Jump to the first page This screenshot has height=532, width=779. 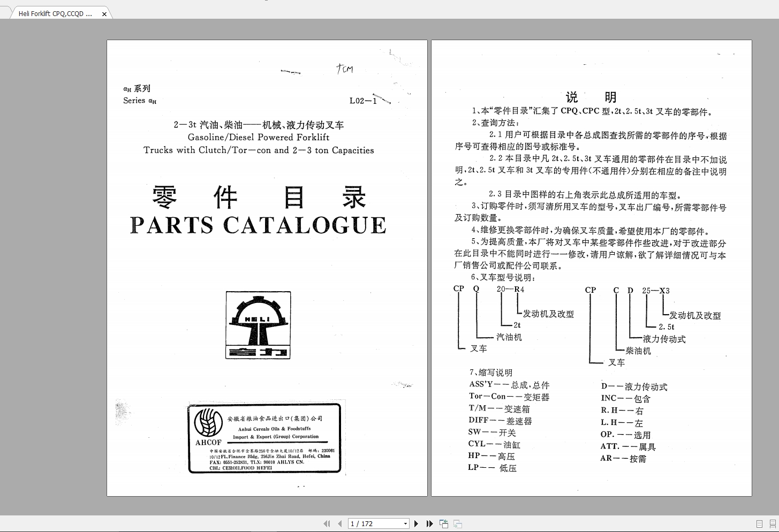point(327,523)
